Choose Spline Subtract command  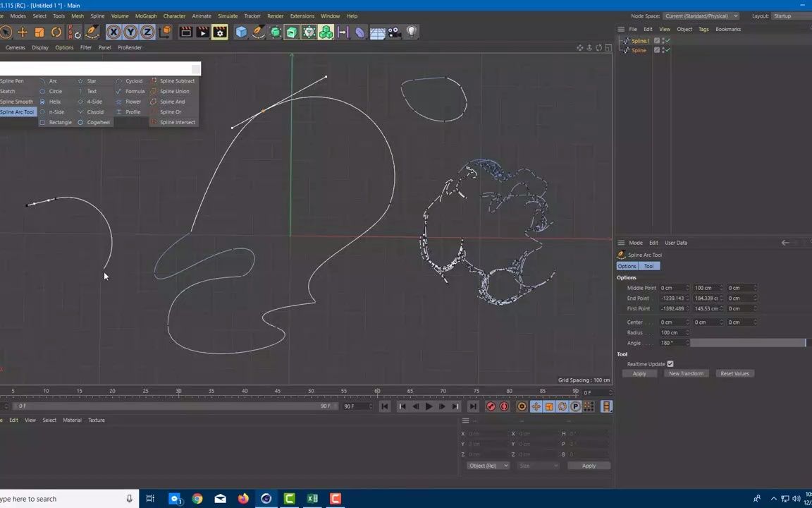[177, 81]
